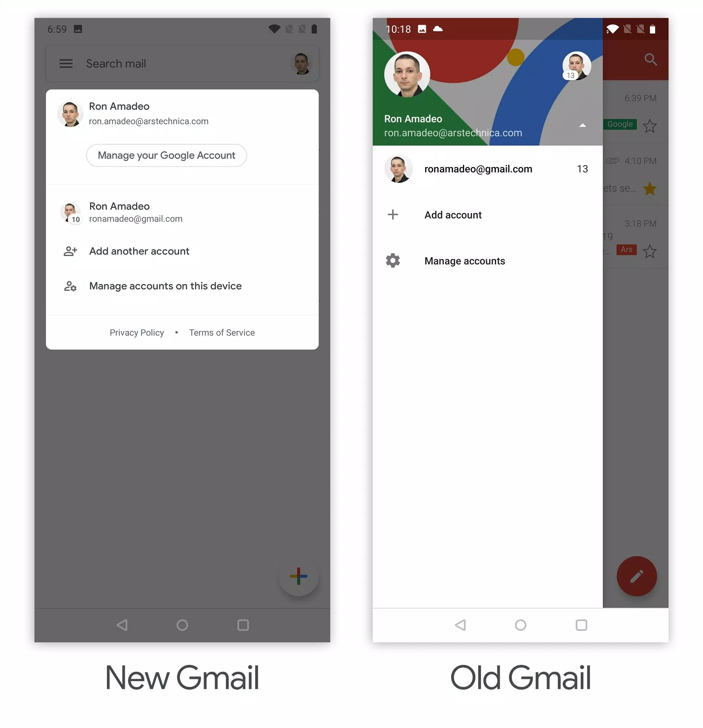Click the compose button (colorful plus) in New Gmail
Image resolution: width=703 pixels, height=728 pixels.
(298, 576)
